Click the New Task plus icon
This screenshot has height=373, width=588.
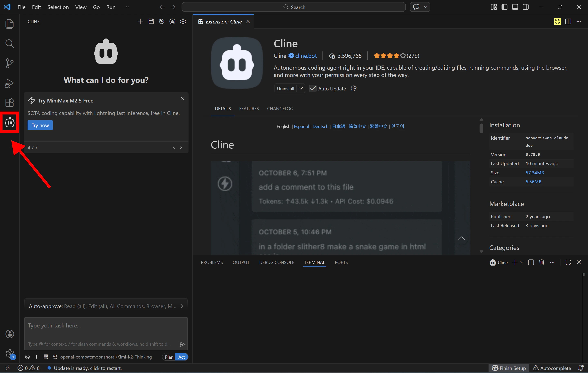(x=140, y=21)
